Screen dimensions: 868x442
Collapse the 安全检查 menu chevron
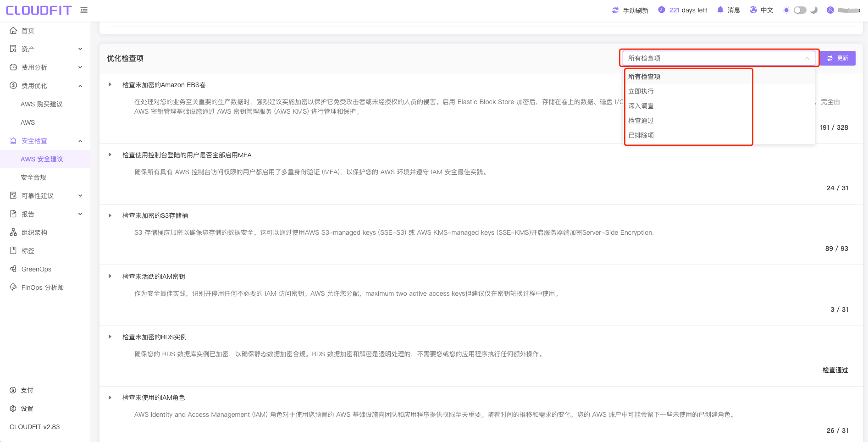[80, 141]
